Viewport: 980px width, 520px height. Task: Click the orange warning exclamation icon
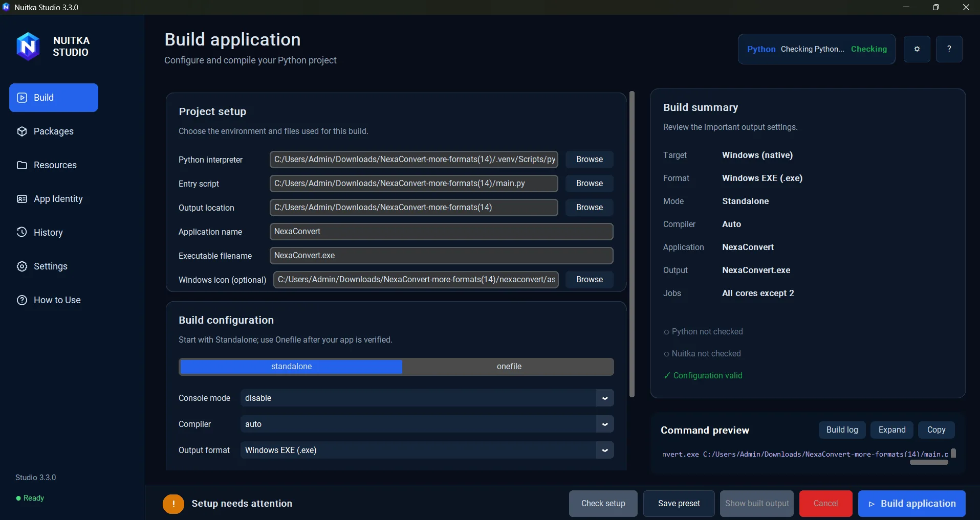[173, 504]
